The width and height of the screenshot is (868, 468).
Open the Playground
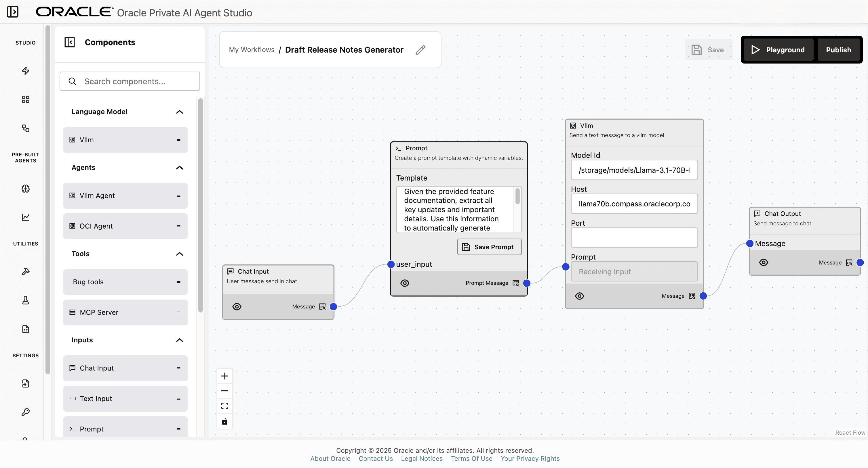(x=778, y=49)
